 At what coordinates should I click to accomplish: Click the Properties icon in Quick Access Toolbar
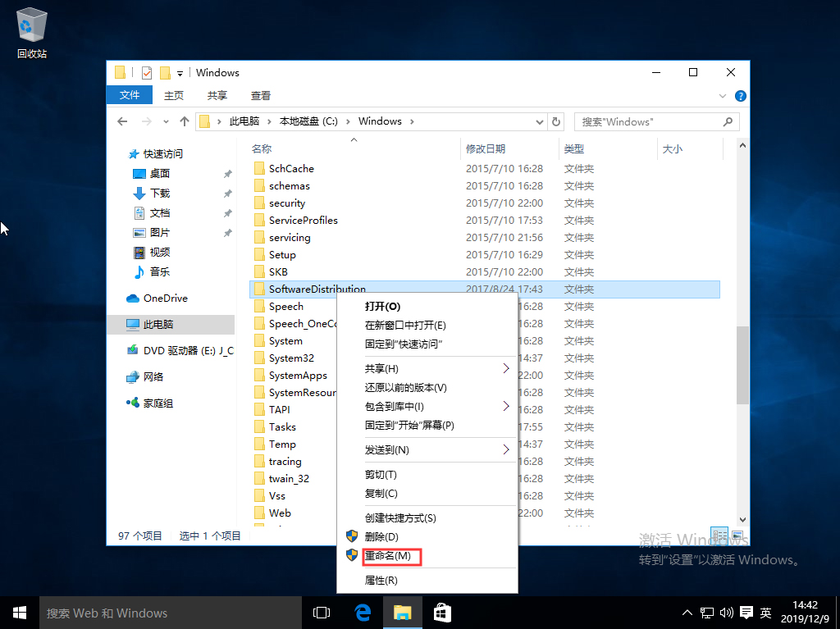coord(146,72)
